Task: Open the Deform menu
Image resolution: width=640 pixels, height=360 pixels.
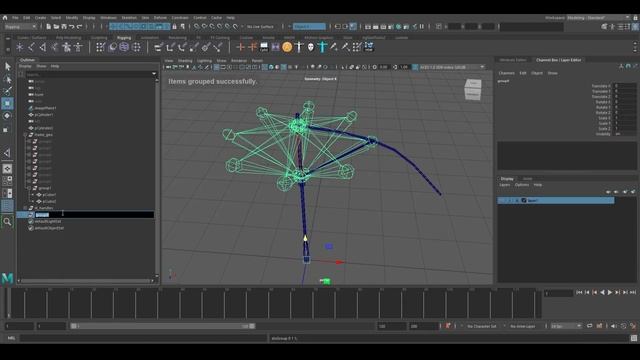Action: point(160,18)
